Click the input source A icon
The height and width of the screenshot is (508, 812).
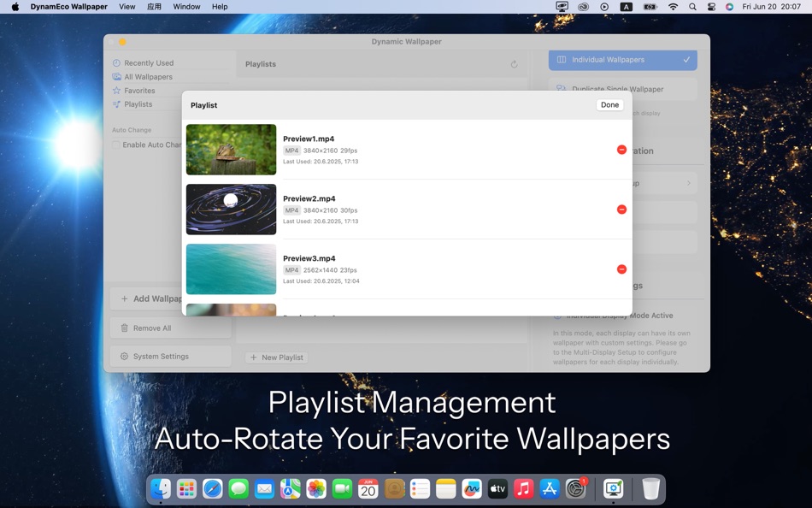pos(626,7)
